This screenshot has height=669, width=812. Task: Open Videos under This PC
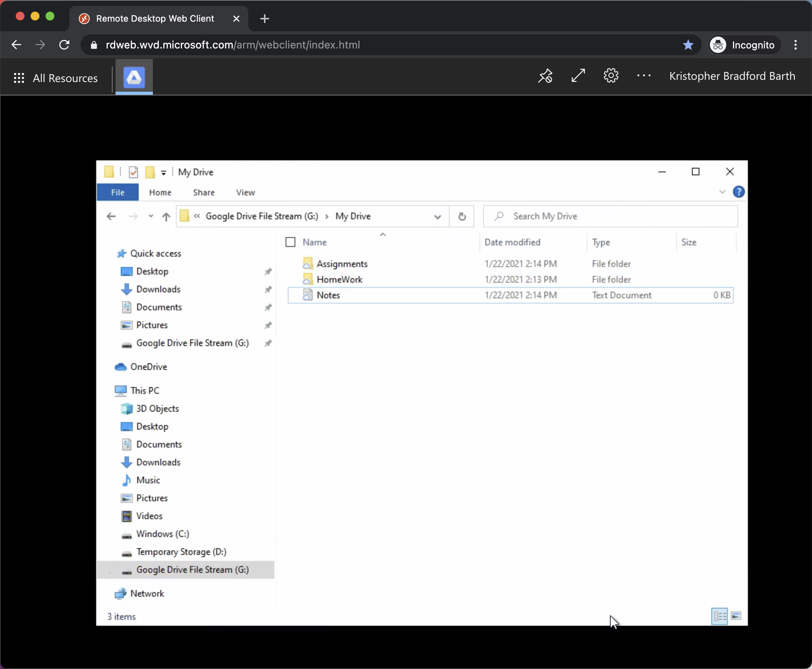click(x=149, y=516)
